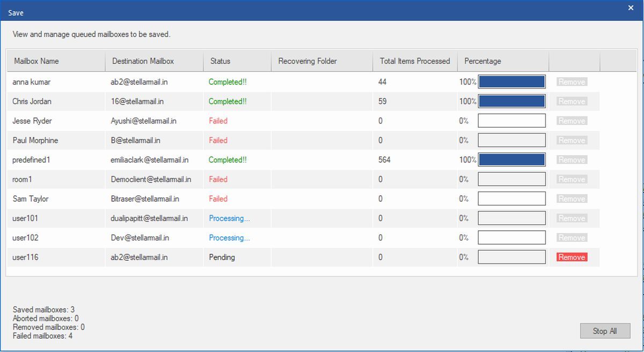Click anna kumar's full progress bar

512,82
